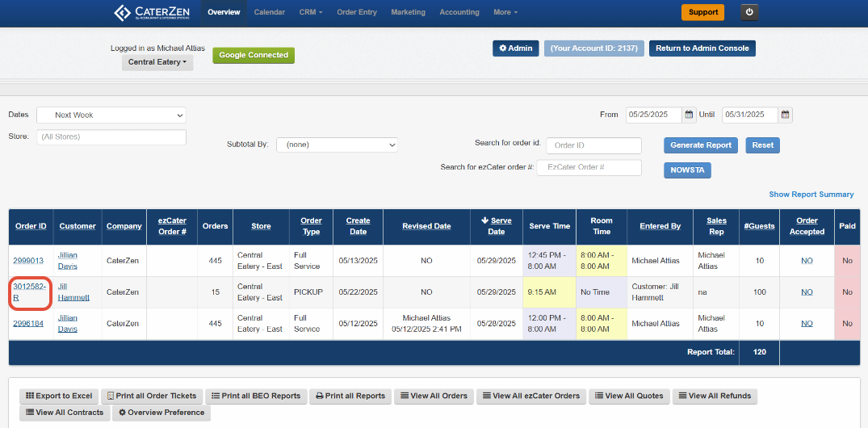Screen dimensions: 868x428
Task: Click View All Contracts button
Action: (65, 413)
